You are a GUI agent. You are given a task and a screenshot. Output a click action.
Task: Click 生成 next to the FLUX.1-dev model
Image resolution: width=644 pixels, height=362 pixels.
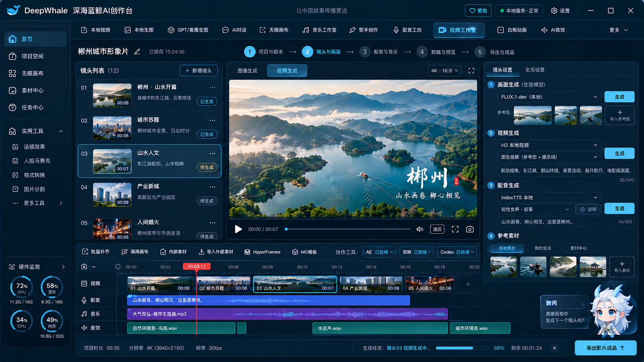pos(619,97)
